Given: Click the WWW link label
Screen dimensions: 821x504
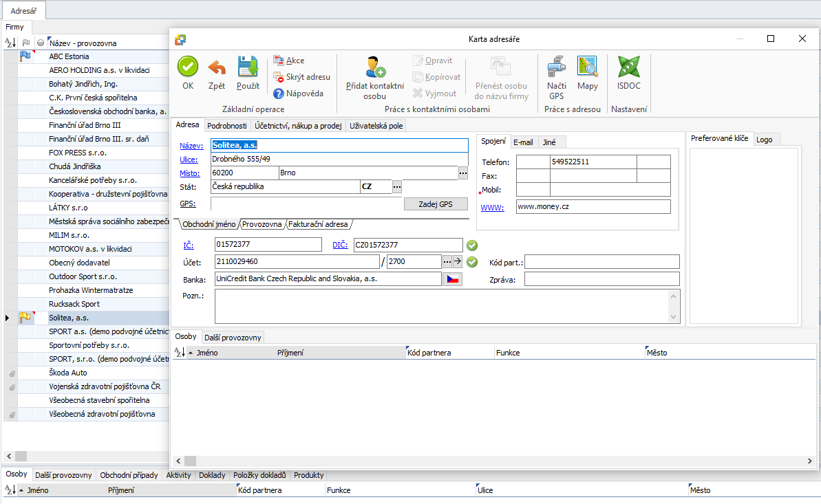Looking at the screenshot, I should 492,208.
